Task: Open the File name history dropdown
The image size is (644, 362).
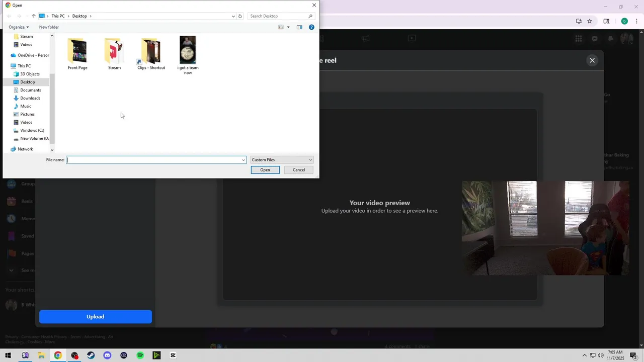Action: tap(244, 160)
